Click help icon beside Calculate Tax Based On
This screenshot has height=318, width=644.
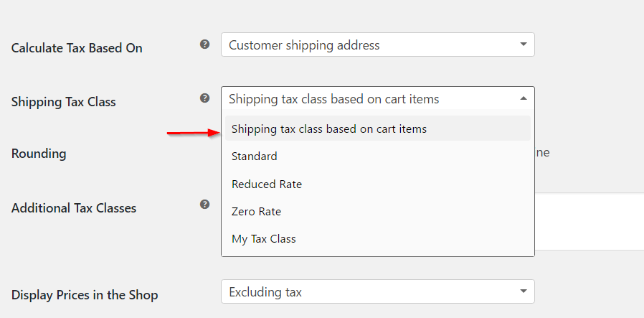(204, 45)
